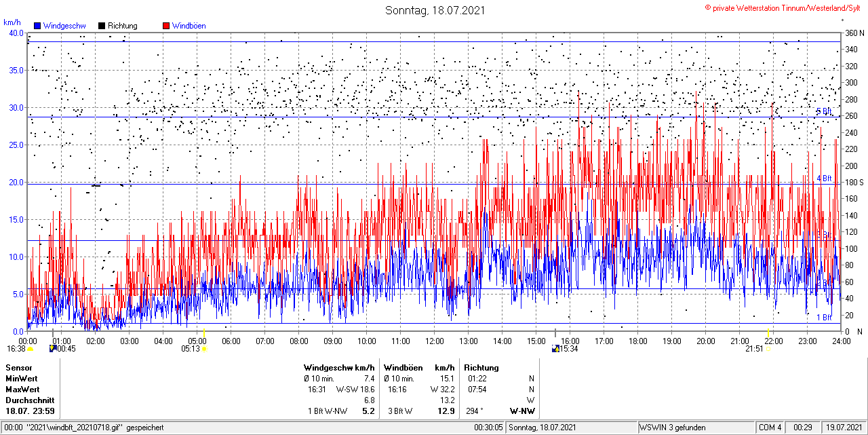Screen dimensions: 868x435
Task: Click the 5 Bft line label
Action: (824, 111)
